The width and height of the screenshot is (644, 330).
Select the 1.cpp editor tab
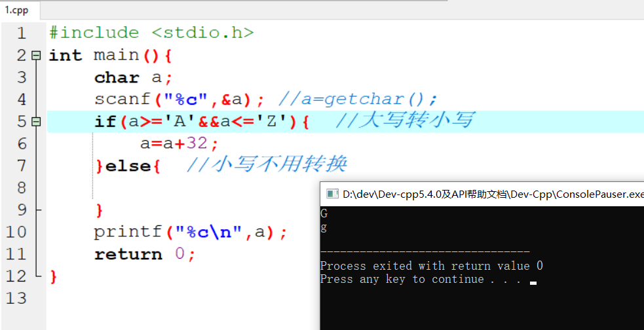pyautogui.click(x=18, y=10)
